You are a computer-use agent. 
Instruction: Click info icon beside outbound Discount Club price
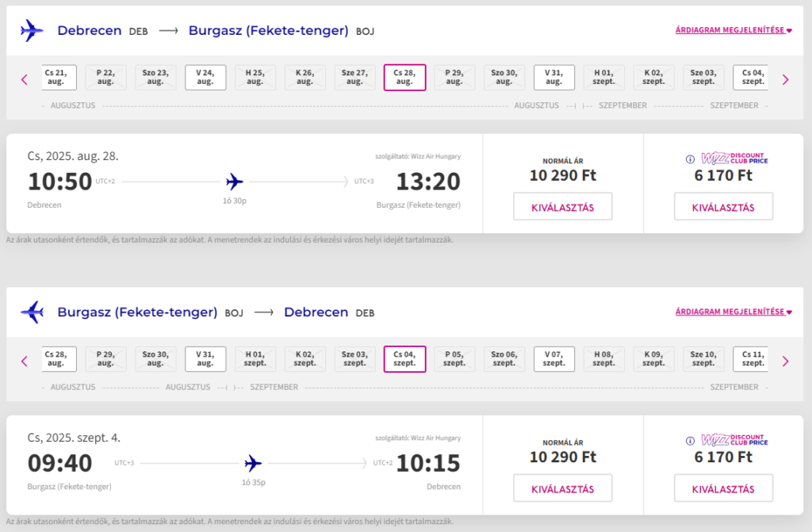tap(690, 159)
